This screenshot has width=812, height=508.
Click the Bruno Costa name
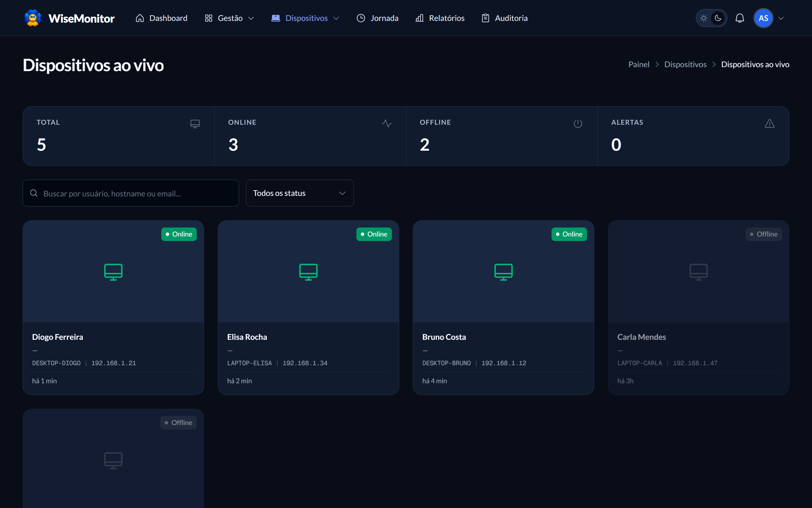click(x=444, y=337)
